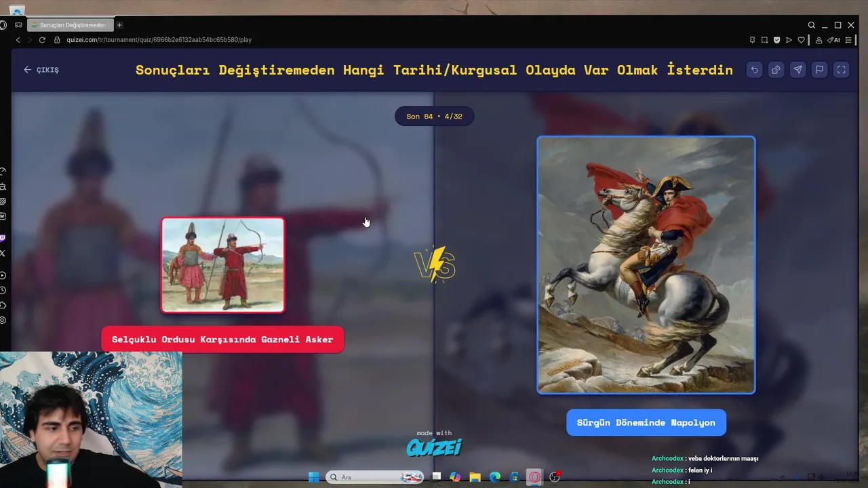Open Microsoft Edge from the taskbar
868x488 pixels.
click(495, 477)
